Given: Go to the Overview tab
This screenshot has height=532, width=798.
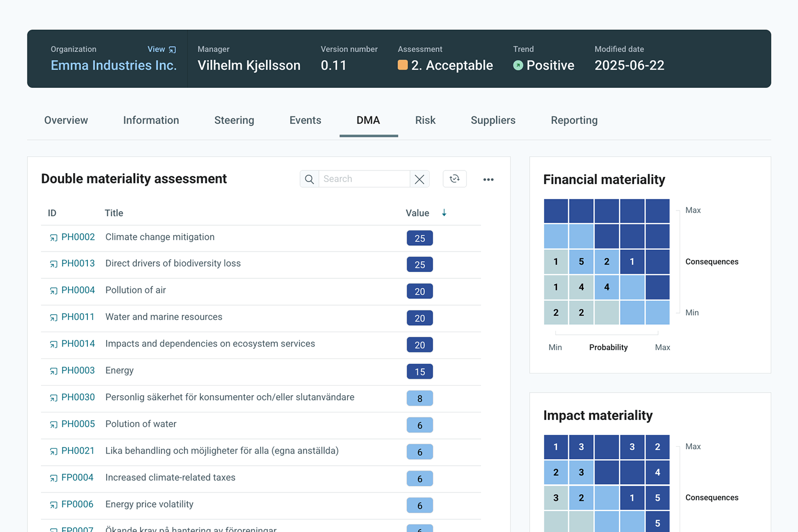Looking at the screenshot, I should [66, 121].
